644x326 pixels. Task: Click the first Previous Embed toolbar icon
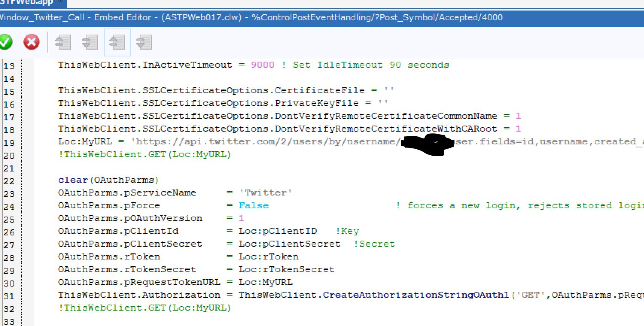(x=62, y=42)
